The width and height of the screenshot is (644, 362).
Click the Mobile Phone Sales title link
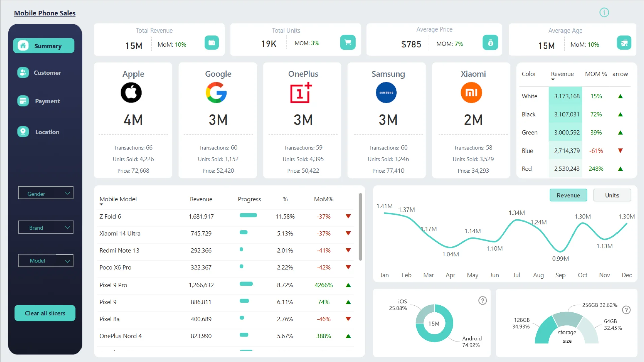click(45, 13)
